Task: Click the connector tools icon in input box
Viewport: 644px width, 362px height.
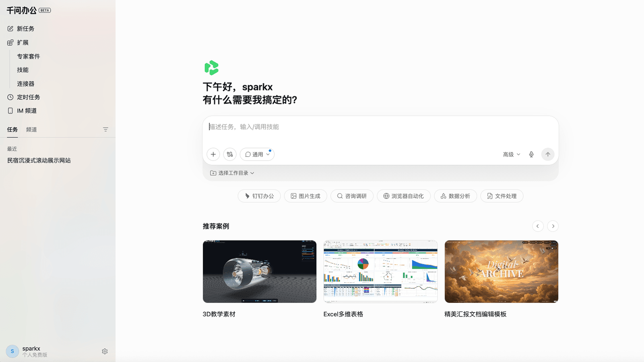Action: tap(230, 154)
